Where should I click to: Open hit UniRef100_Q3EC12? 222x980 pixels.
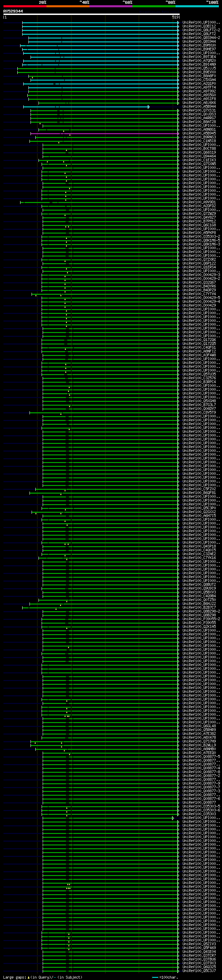click(199, 27)
